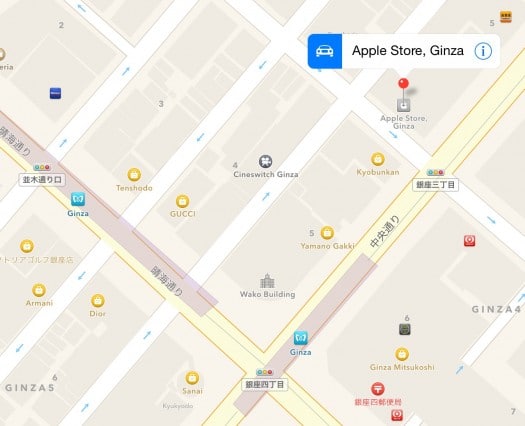Image resolution: width=525 pixels, height=426 pixels.
Task: Select the Armani store icon
Action: tap(39, 290)
